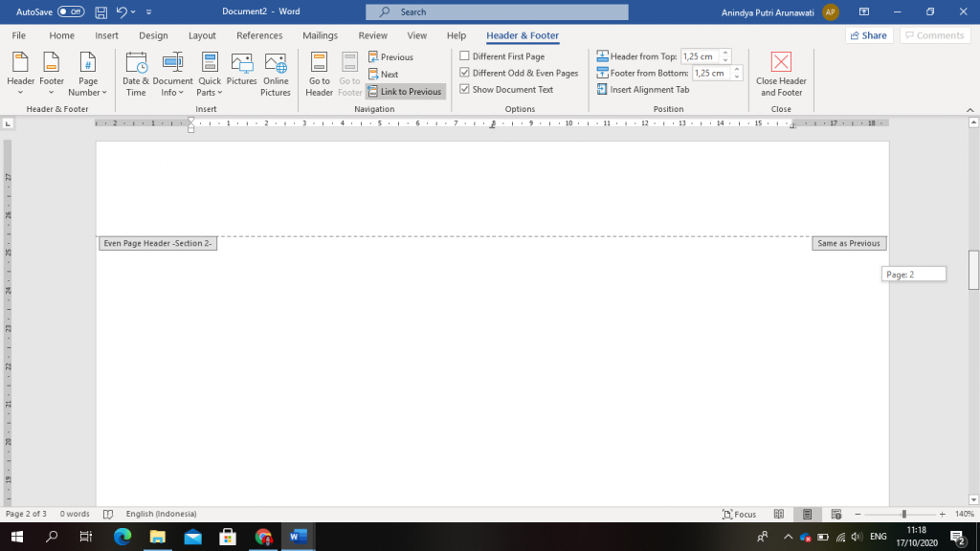Image resolution: width=980 pixels, height=551 pixels.
Task: Jump to Previous header section
Action: click(390, 56)
